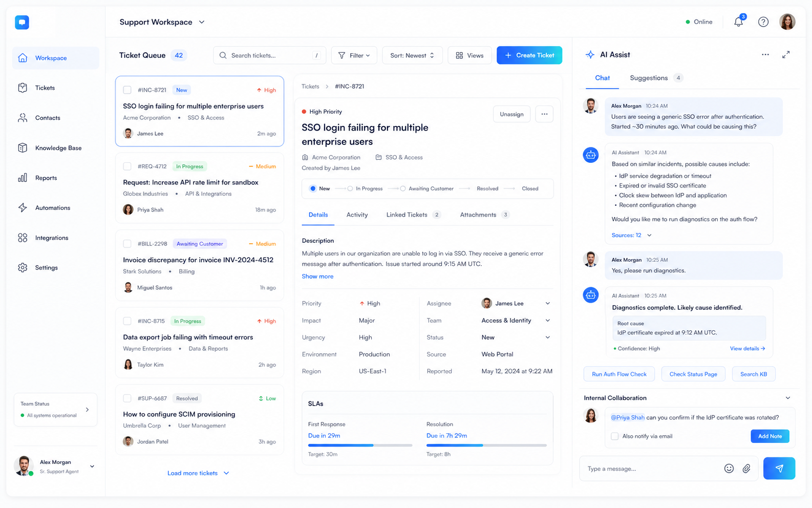The height and width of the screenshot is (508, 812).
Task: Open Status New dropdown
Action: 516,337
